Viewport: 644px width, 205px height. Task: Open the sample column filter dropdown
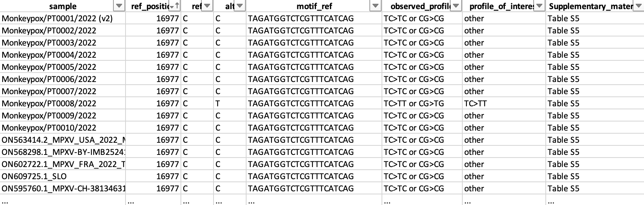(x=119, y=6)
